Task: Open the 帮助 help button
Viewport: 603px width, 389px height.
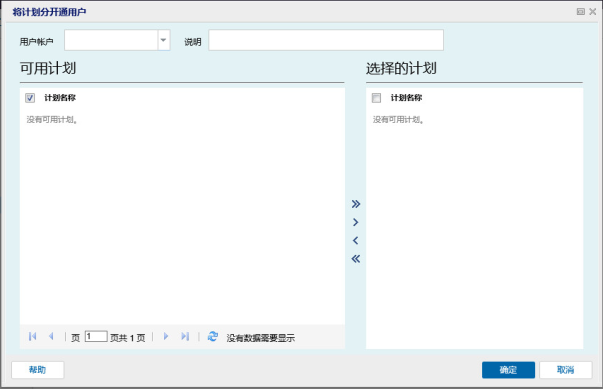Action: coord(38,370)
